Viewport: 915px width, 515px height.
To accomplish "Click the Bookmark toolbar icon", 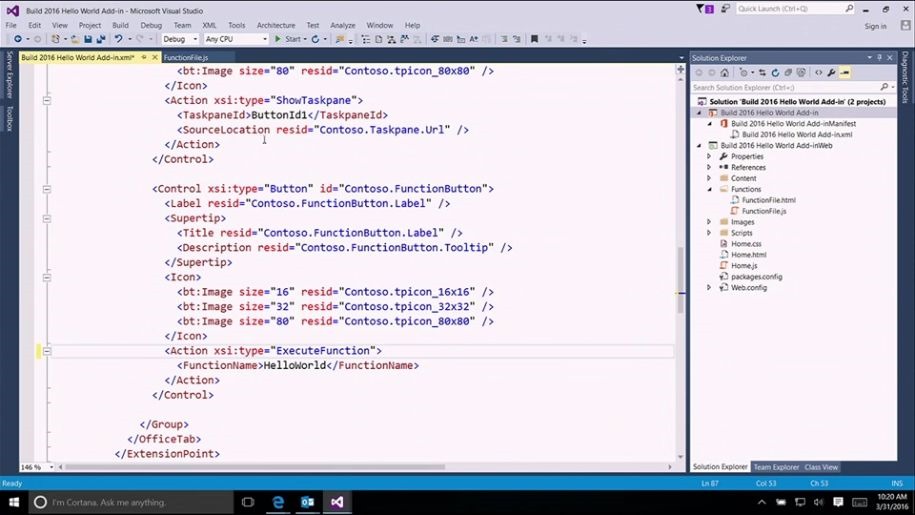I will point(534,39).
